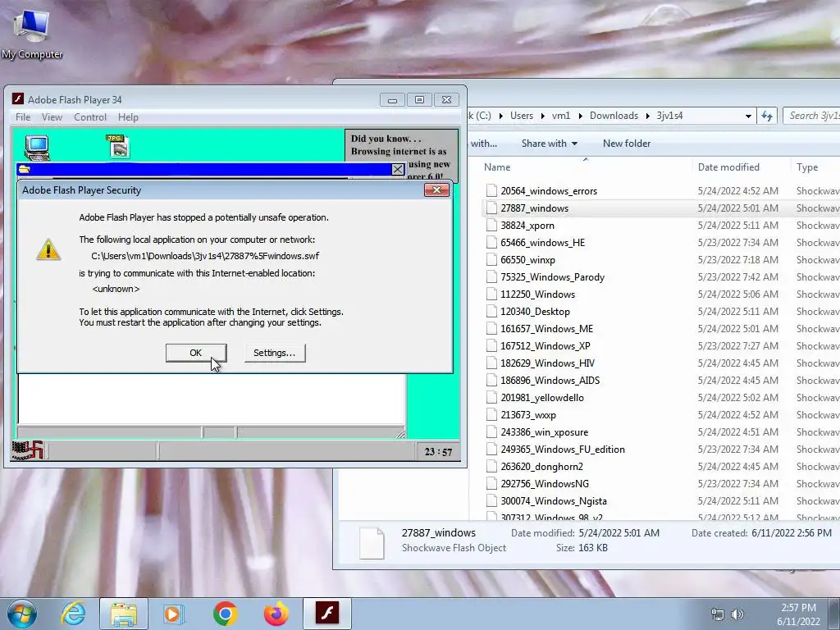Click the network tray icon
The height and width of the screenshot is (630, 840).
tap(717, 614)
